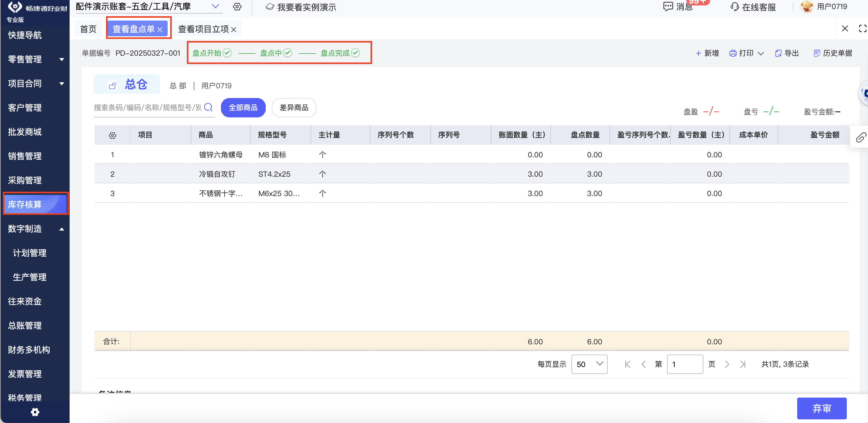The width and height of the screenshot is (868, 423).
Task: Open account set settings gear icon
Action: pos(237,7)
